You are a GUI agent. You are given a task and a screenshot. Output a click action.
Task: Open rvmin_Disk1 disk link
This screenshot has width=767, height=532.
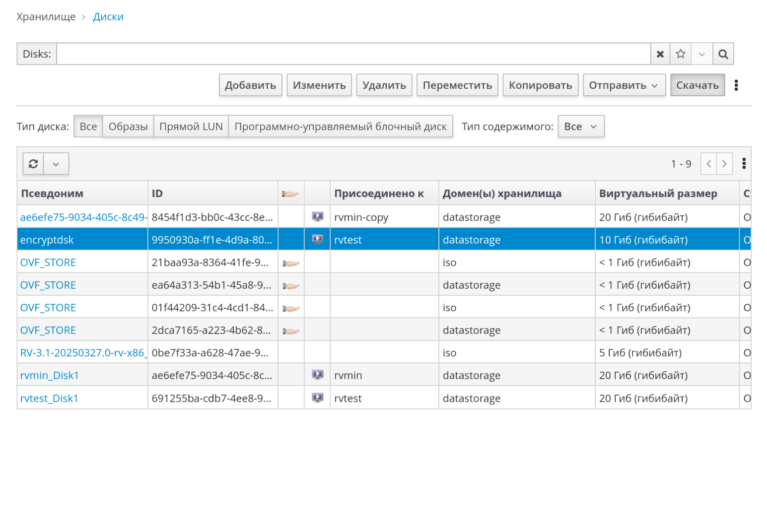[x=50, y=376]
